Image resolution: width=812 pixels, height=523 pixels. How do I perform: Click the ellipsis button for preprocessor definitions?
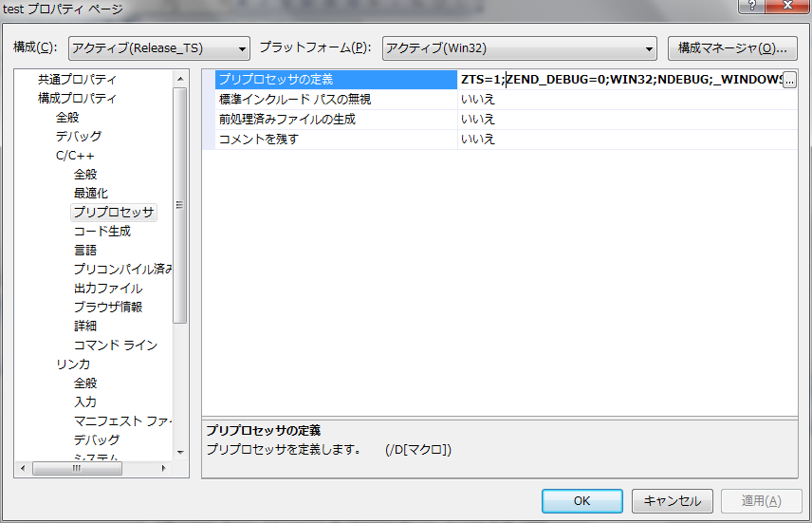click(788, 81)
